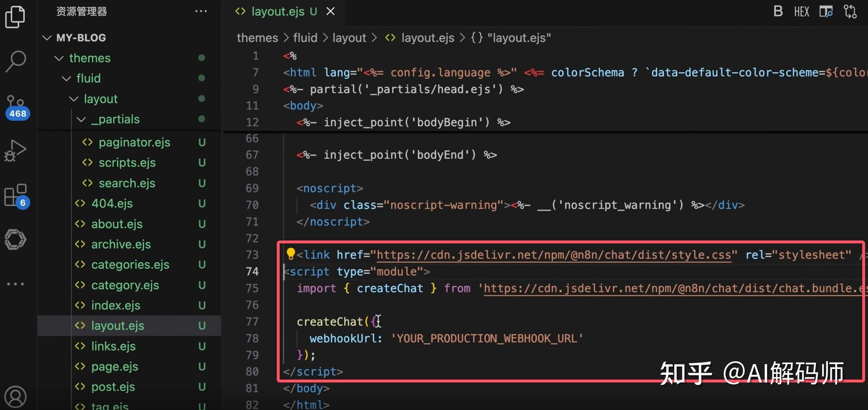Open categories.ejs file
868x410 pixels.
129,265
